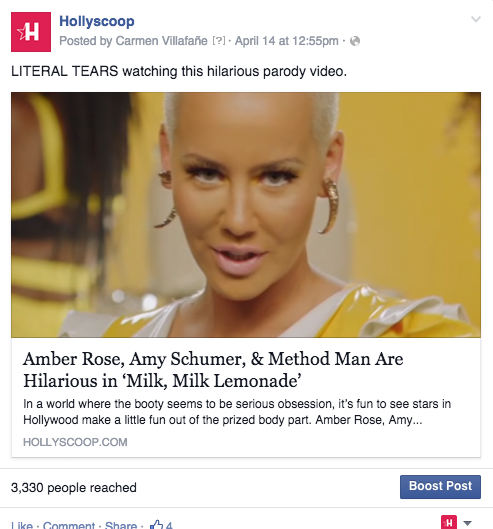Viewport: 493px width, 529px height.
Task: Open Carmen Villafañe's profile link
Action: click(x=161, y=41)
